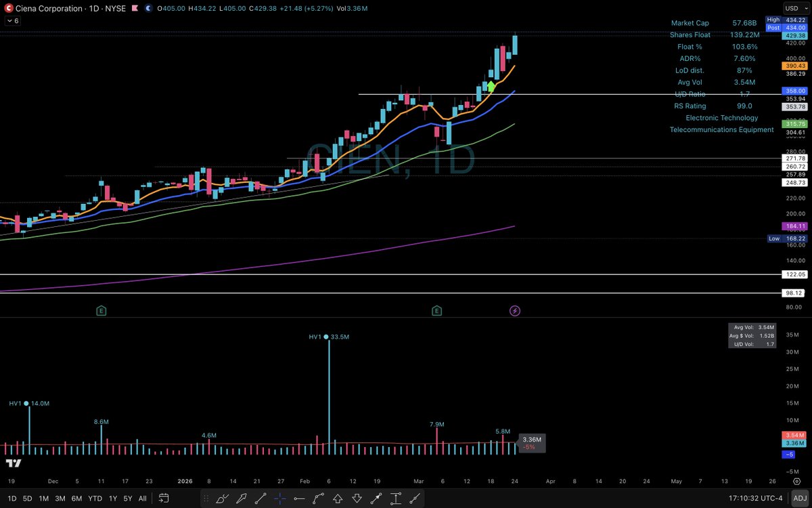
Task: Select the arrow up mark tool
Action: 337,499
